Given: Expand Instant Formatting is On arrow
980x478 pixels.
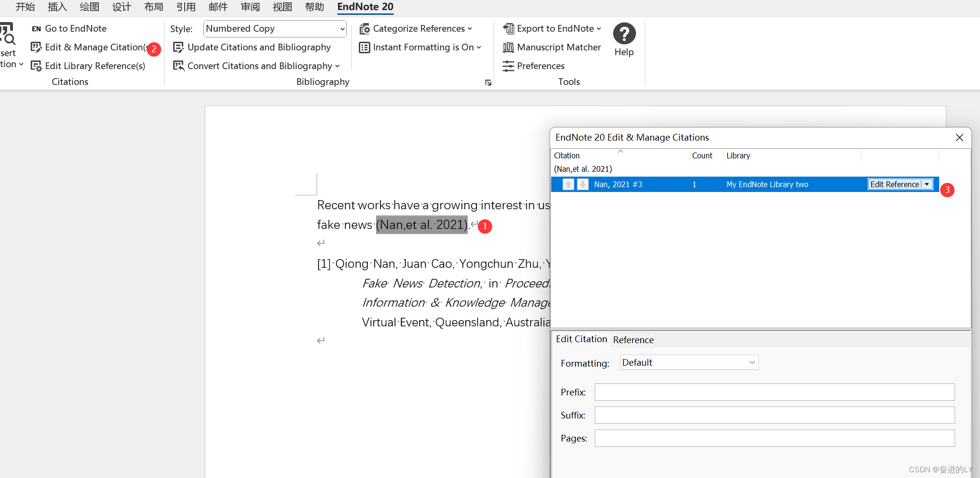Looking at the screenshot, I should pyautogui.click(x=479, y=47).
